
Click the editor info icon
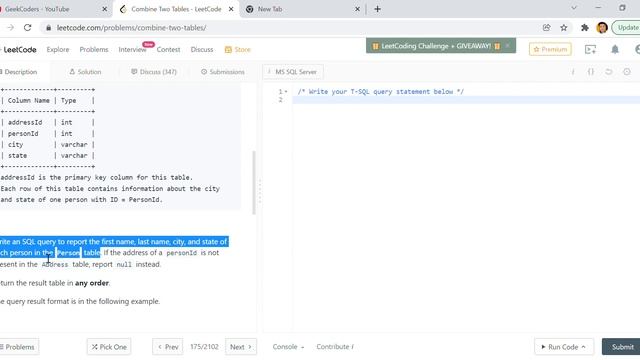pos(573,72)
